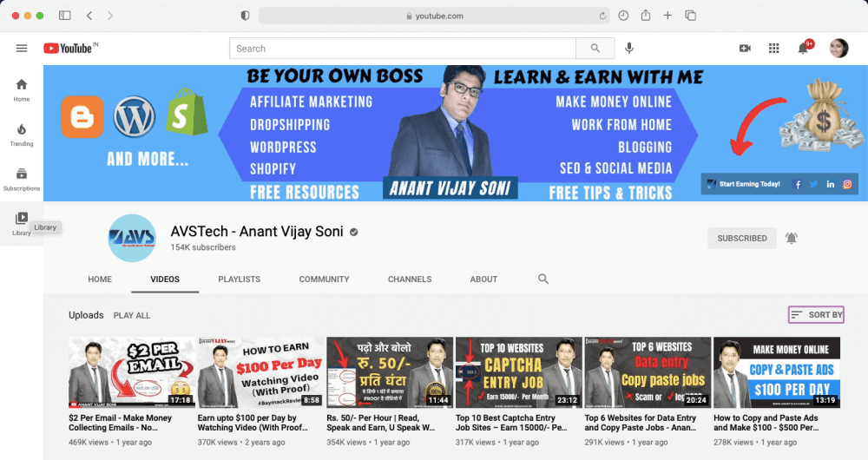Open video title $2 Per Email
This screenshot has height=460, width=868.
(x=120, y=423)
